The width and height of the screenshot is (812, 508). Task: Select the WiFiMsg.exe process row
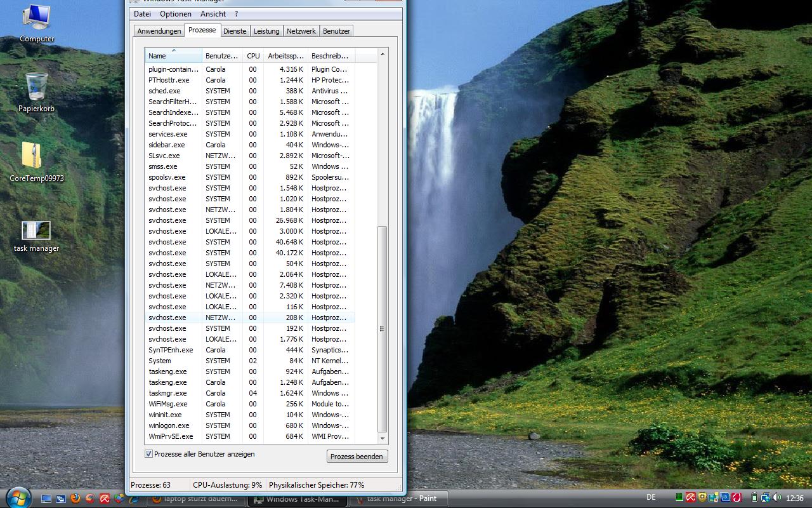[x=249, y=404]
